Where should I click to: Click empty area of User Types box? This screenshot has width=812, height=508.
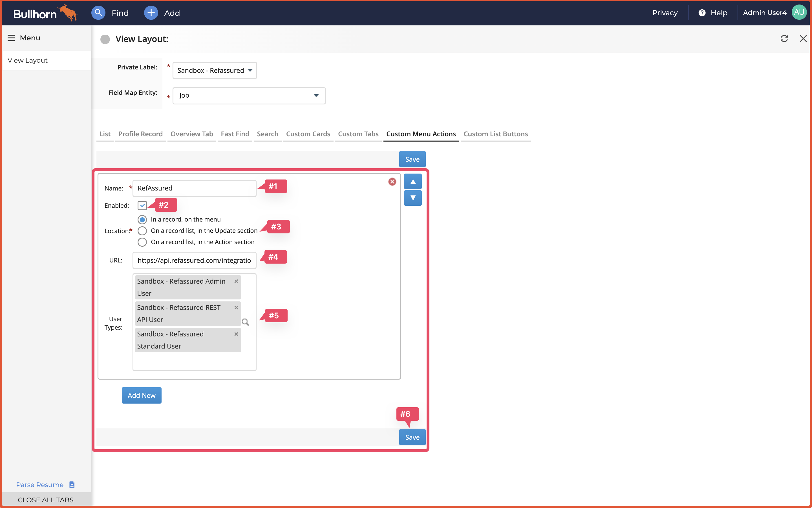(194, 361)
